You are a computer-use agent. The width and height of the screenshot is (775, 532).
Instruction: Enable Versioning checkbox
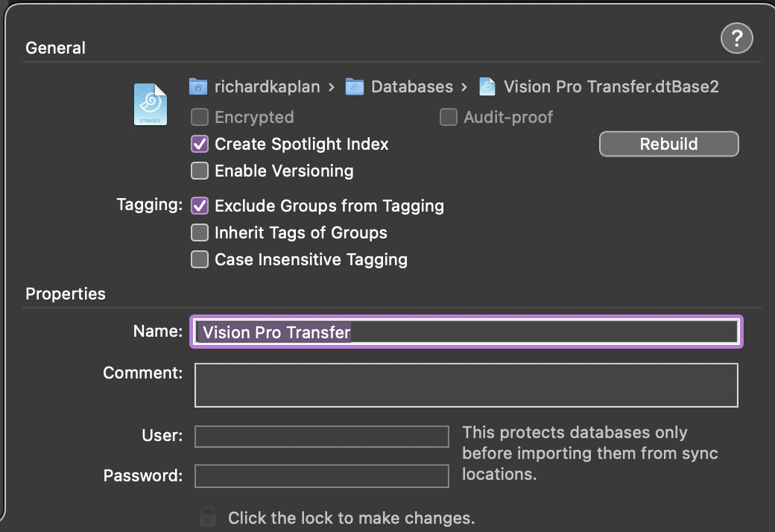200,171
